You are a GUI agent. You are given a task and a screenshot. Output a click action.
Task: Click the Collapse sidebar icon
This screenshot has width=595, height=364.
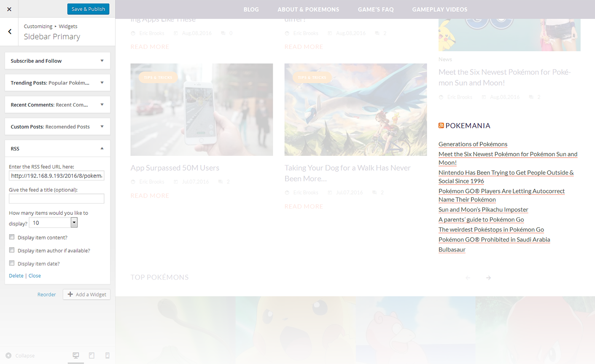coord(8,356)
